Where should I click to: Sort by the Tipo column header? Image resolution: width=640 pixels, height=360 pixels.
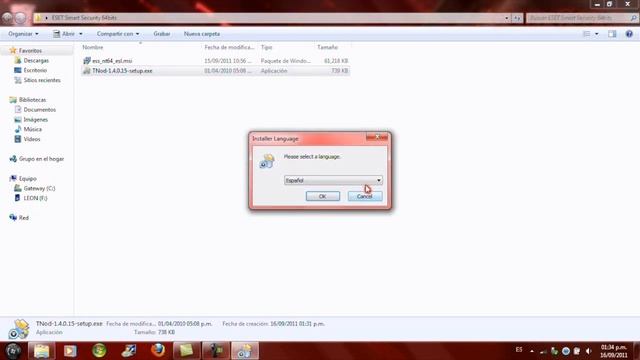tap(267, 47)
